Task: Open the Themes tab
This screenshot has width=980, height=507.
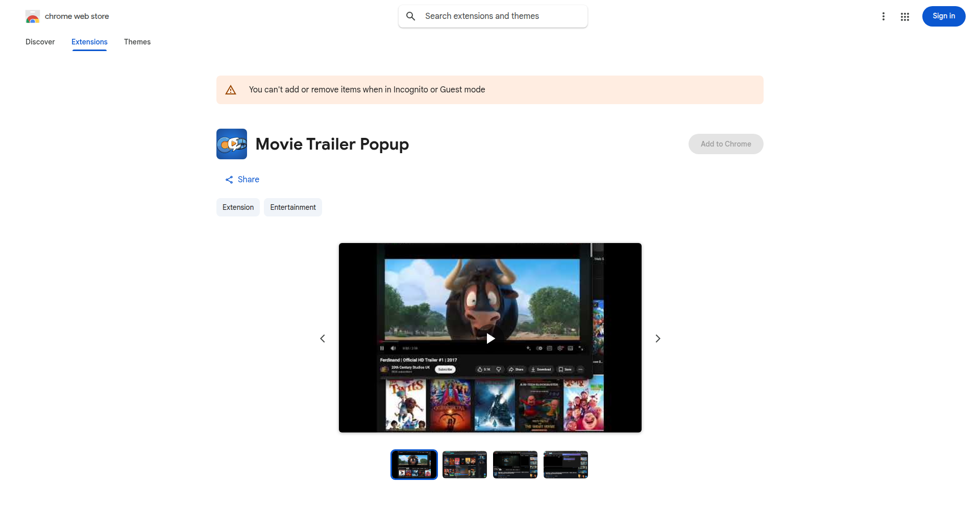Action: (x=137, y=42)
